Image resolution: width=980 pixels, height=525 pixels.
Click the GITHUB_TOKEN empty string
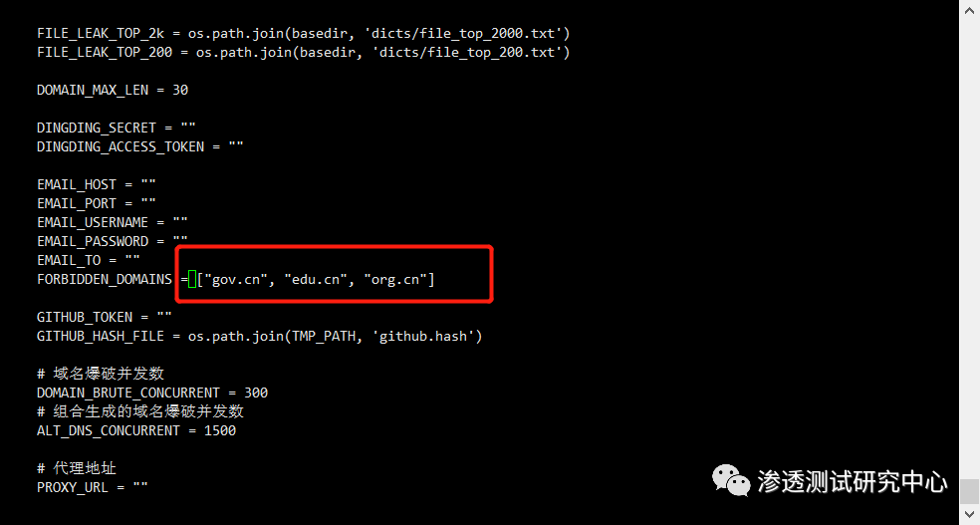(164, 317)
